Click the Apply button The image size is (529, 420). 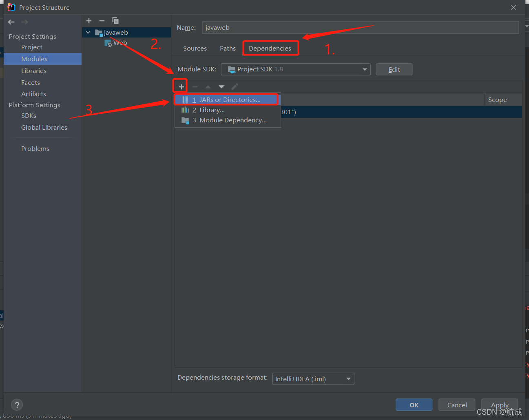[500, 405]
